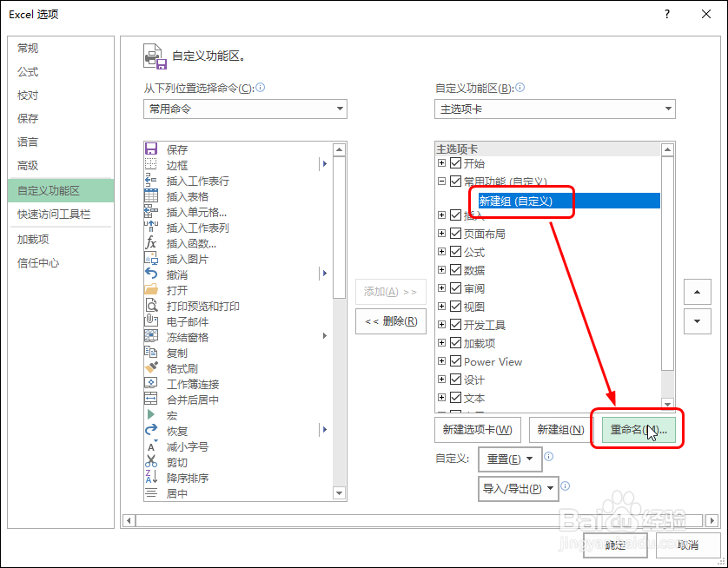The height and width of the screenshot is (568, 728).
Task: Select the Insert Table (插入表格) icon
Action: tap(151, 195)
